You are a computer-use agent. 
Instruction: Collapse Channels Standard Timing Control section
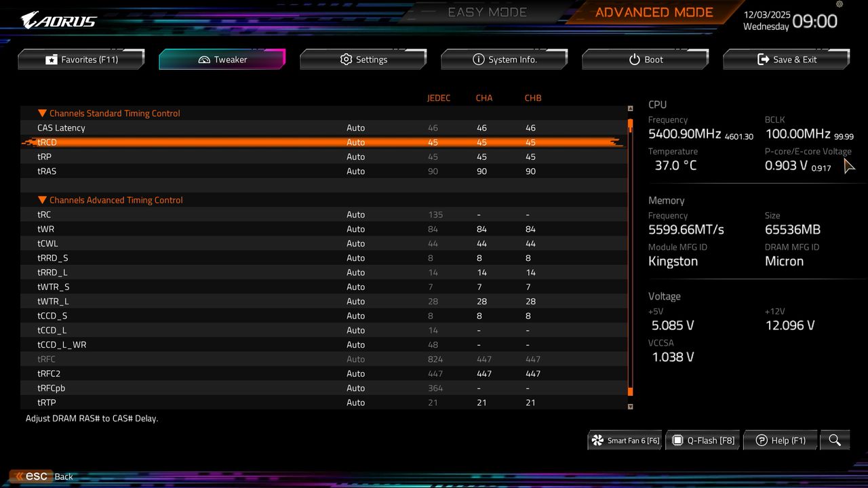point(43,113)
